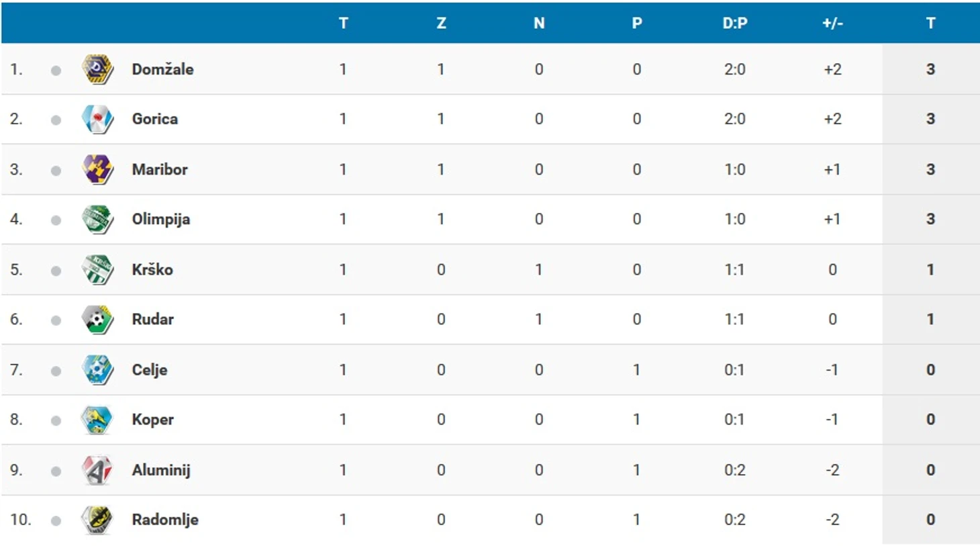The height and width of the screenshot is (546, 980).
Task: Click the Celje club crest icon
Action: (x=97, y=369)
